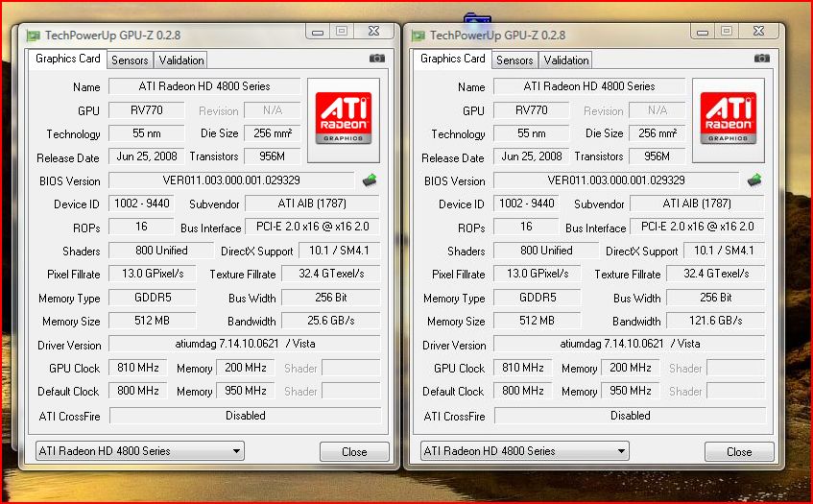Viewport: 813px width, 504px height.
Task: Click the Close button in the right window
Action: (x=739, y=451)
